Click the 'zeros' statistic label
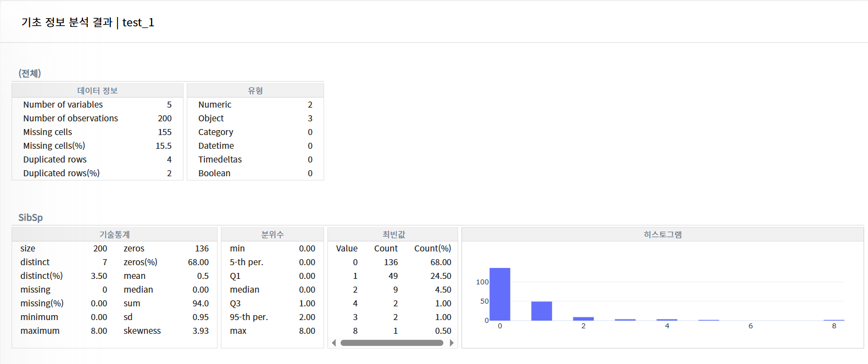 click(134, 248)
